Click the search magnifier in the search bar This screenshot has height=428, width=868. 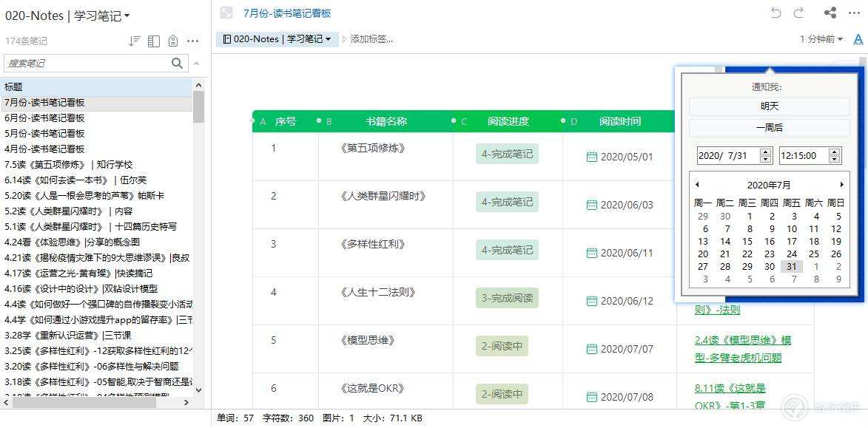point(176,64)
